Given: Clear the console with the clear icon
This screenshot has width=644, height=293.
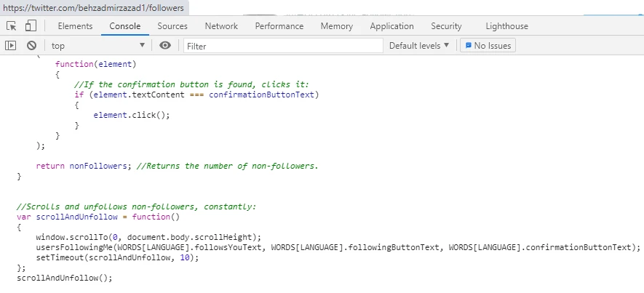Looking at the screenshot, I should point(31,45).
